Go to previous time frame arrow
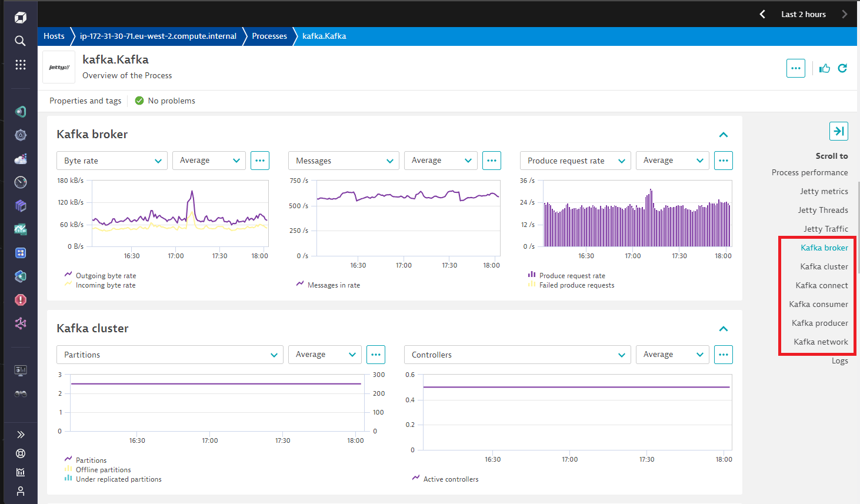The height and width of the screenshot is (504, 860). [x=762, y=14]
